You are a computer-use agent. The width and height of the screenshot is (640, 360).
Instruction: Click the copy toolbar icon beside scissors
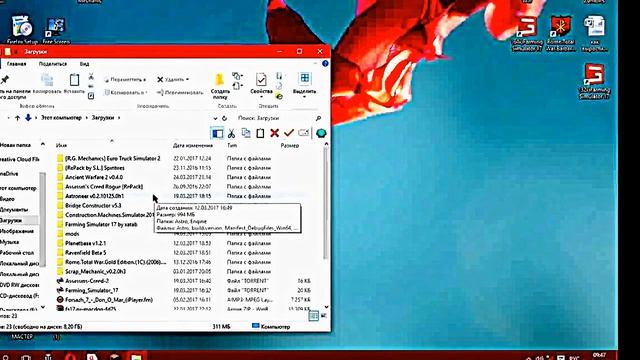[x=246, y=133]
